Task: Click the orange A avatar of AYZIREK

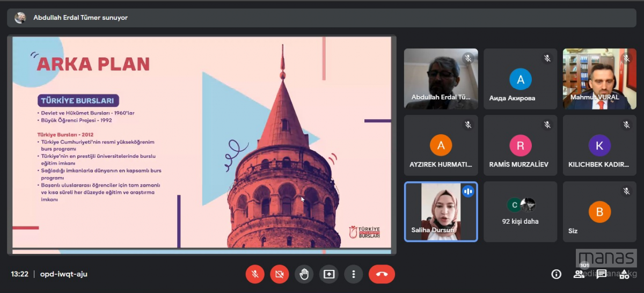Action: (x=441, y=145)
